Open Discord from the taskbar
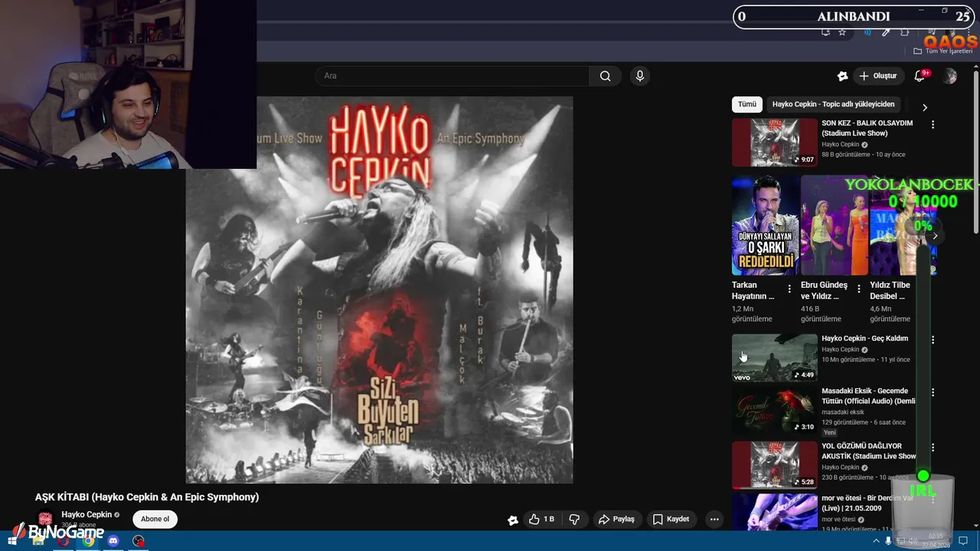This screenshot has height=551, width=980. (113, 541)
